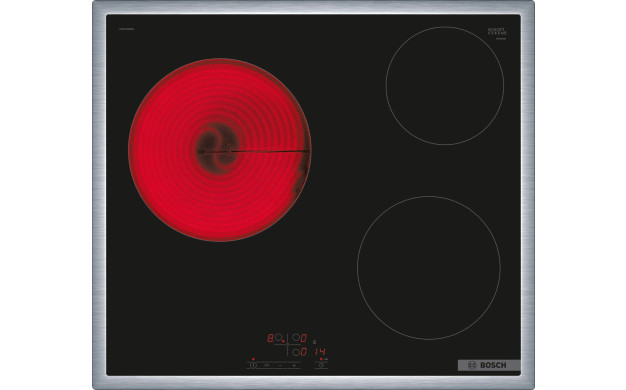This screenshot has height=390, width=626.
Task: Tap the main power on/off touch key
Action: point(253,365)
